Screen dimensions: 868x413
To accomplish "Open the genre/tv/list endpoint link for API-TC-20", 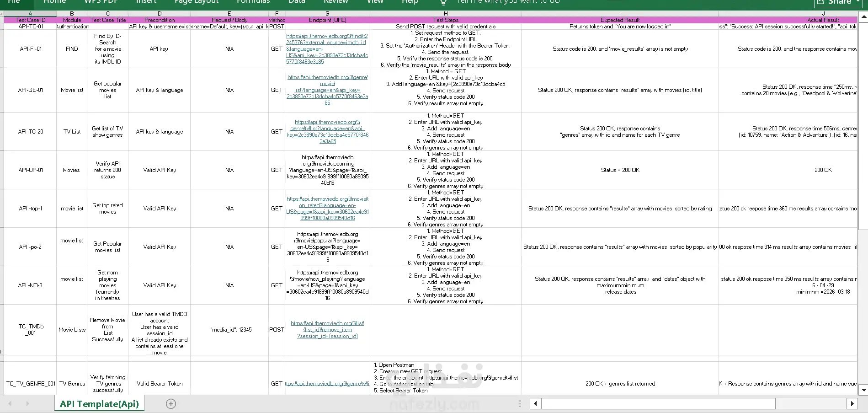I will [327, 132].
